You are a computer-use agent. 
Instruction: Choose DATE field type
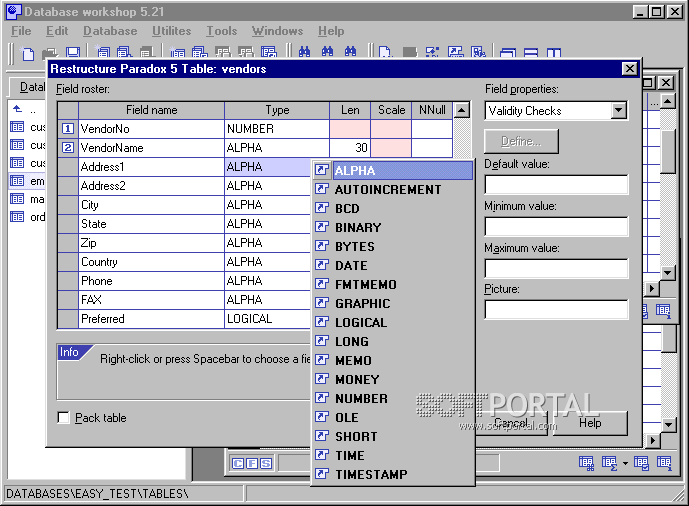tap(393, 265)
